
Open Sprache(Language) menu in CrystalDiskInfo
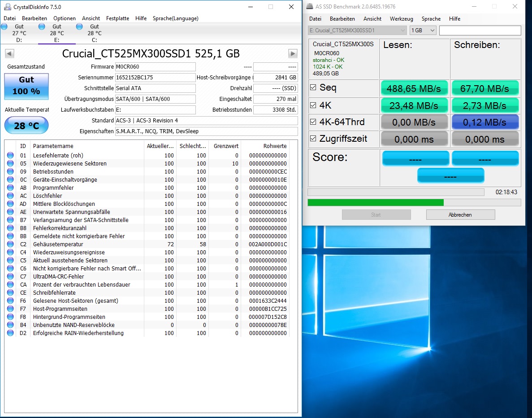click(175, 18)
